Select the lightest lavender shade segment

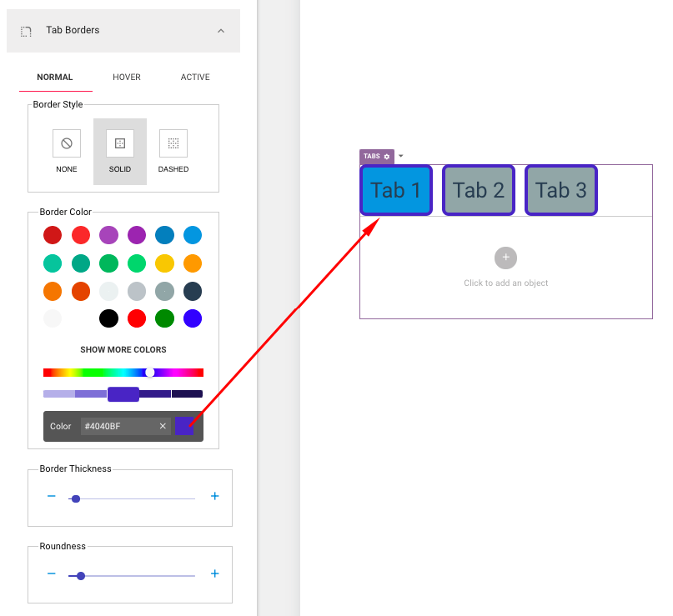tap(59, 393)
